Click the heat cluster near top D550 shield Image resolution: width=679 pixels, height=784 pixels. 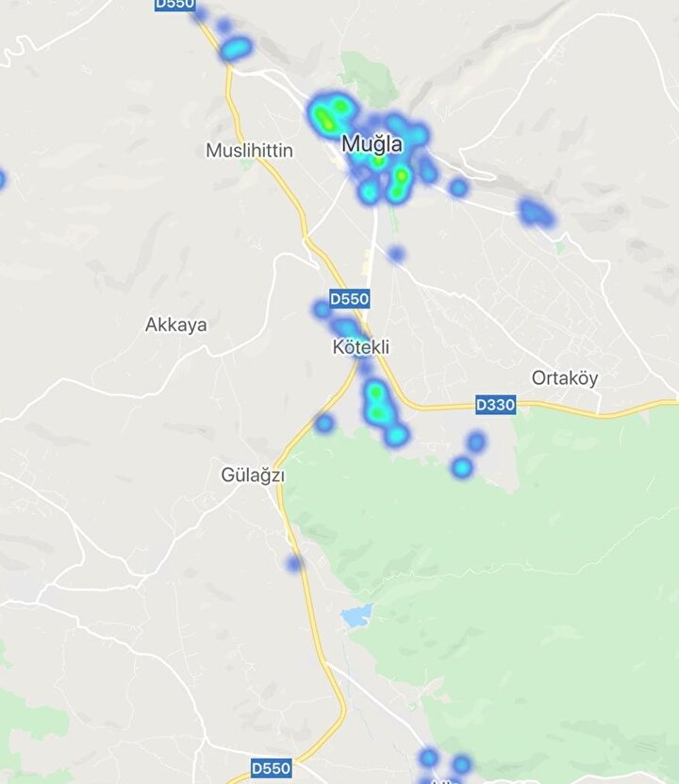click(236, 48)
